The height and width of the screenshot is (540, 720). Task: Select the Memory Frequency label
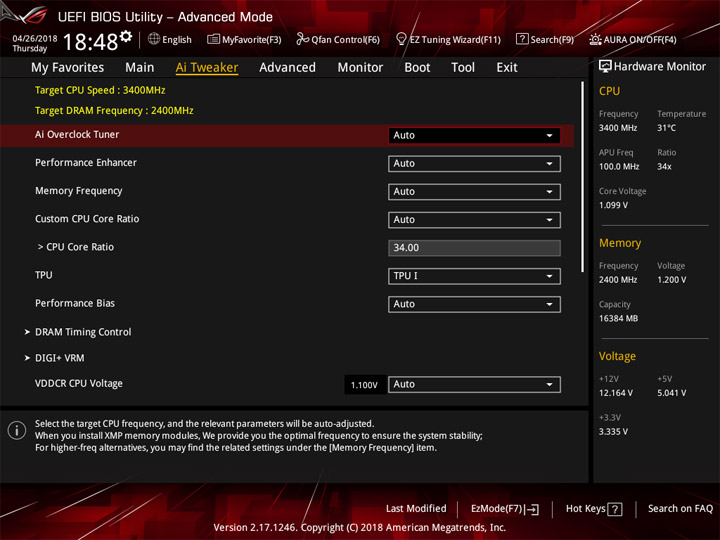79,191
